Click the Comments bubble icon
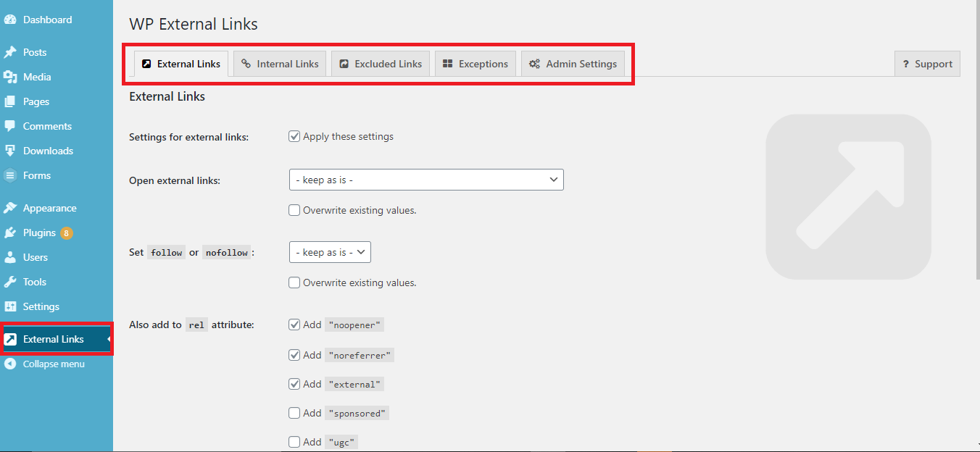Viewport: 980px width, 452px height. (x=10, y=126)
